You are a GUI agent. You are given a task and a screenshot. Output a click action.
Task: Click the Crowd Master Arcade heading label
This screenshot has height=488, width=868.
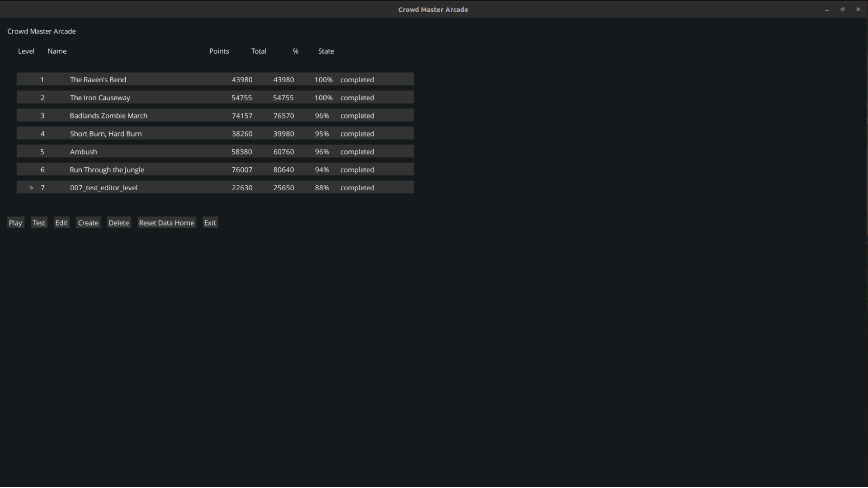point(42,31)
